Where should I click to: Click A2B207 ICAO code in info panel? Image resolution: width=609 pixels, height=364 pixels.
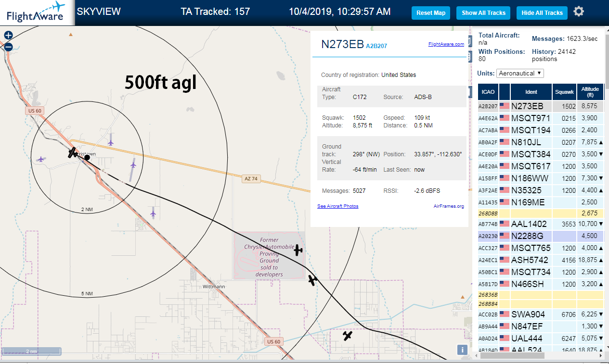click(376, 46)
